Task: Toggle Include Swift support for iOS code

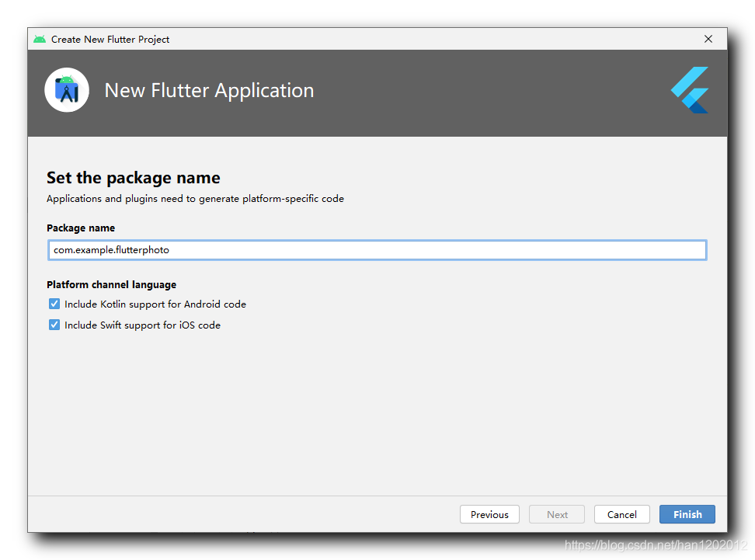Action: pyautogui.click(x=54, y=325)
